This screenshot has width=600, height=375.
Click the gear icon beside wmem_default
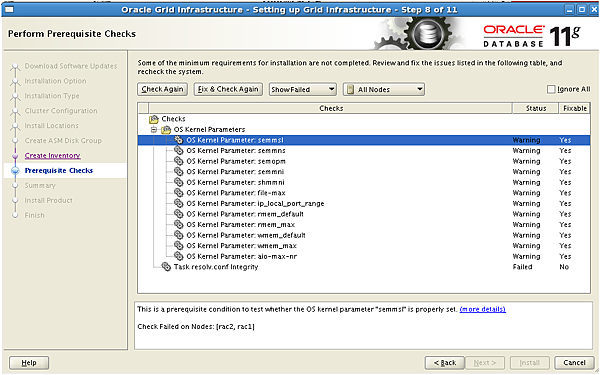tap(178, 235)
